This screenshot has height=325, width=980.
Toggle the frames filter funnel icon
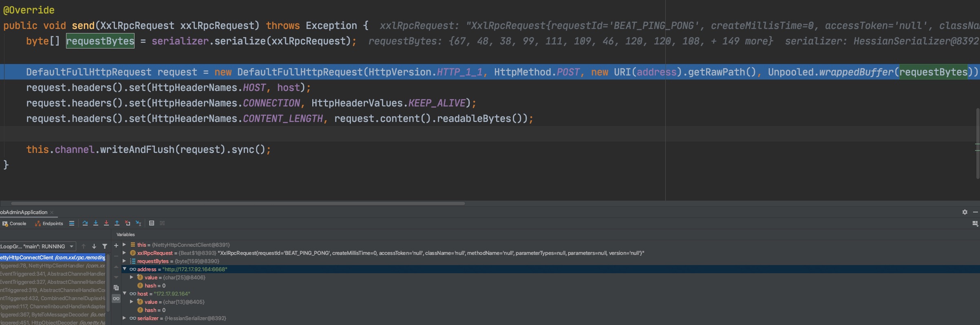click(x=105, y=246)
